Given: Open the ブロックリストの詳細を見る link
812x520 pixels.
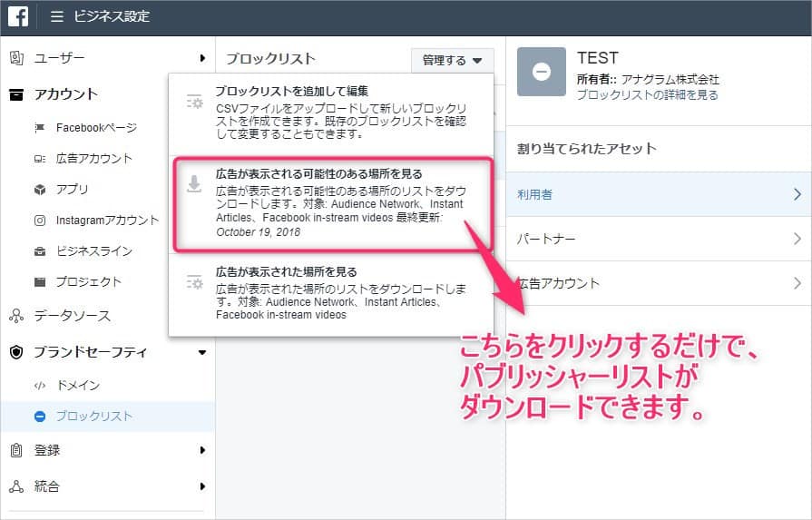Looking at the screenshot, I should [x=647, y=94].
